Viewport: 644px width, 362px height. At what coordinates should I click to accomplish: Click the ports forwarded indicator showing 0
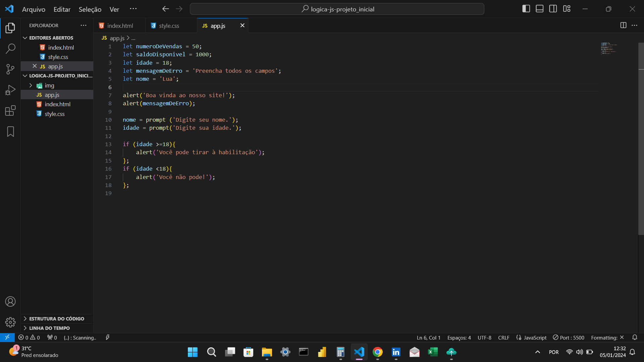point(52,338)
